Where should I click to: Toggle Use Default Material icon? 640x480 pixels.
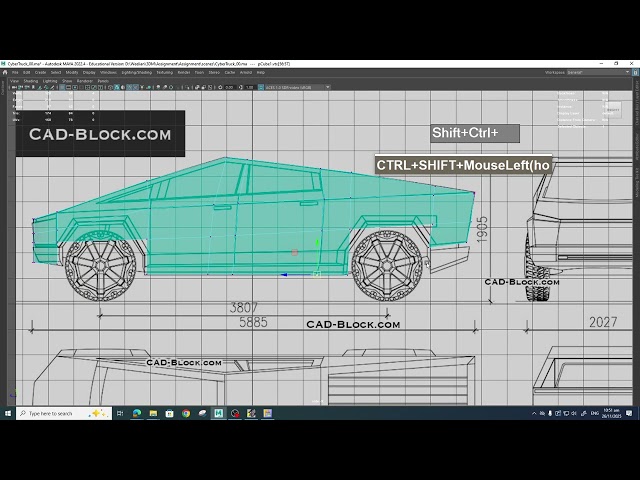(123, 87)
